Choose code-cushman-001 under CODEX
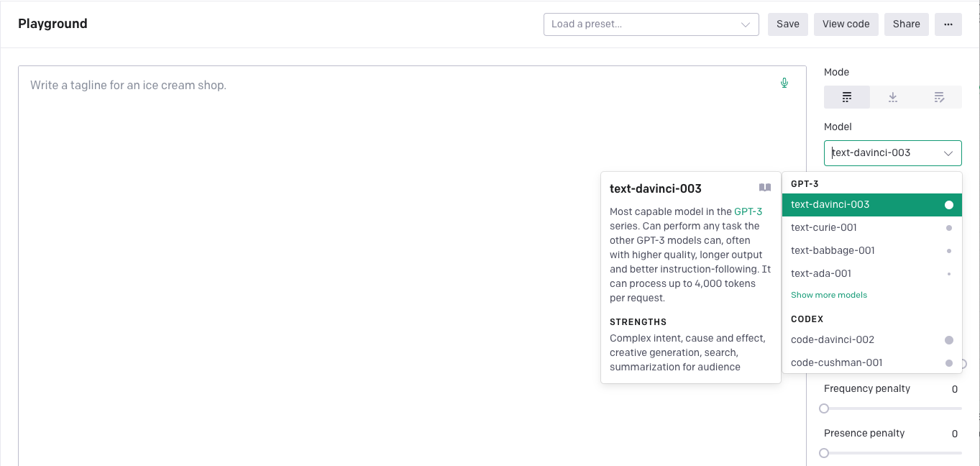980x466 pixels. click(836, 362)
